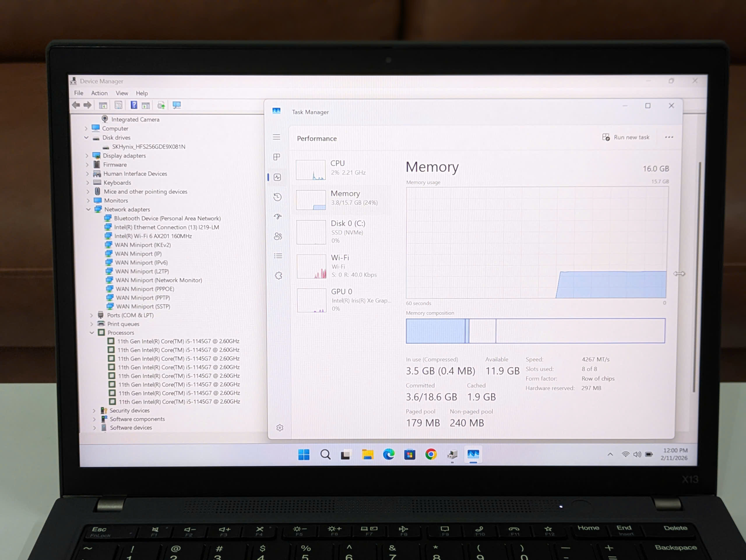Open the more options ellipsis button
Screen dimensions: 746x560
(x=669, y=137)
